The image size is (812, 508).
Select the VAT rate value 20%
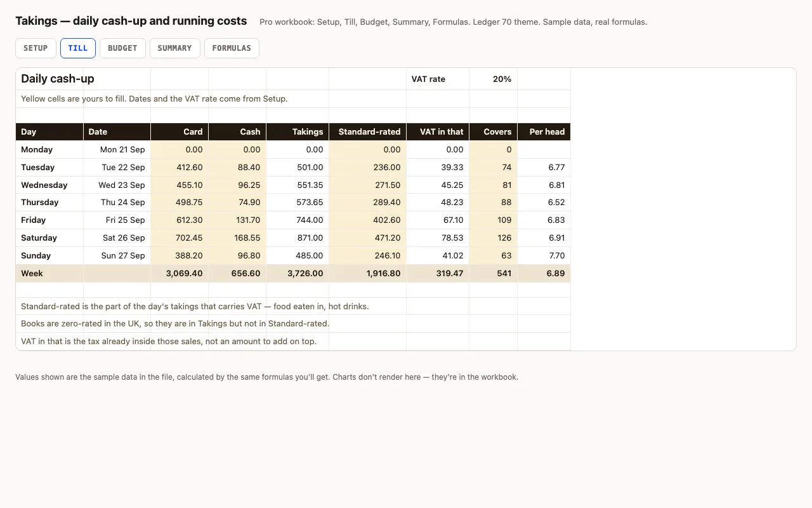coord(493,79)
